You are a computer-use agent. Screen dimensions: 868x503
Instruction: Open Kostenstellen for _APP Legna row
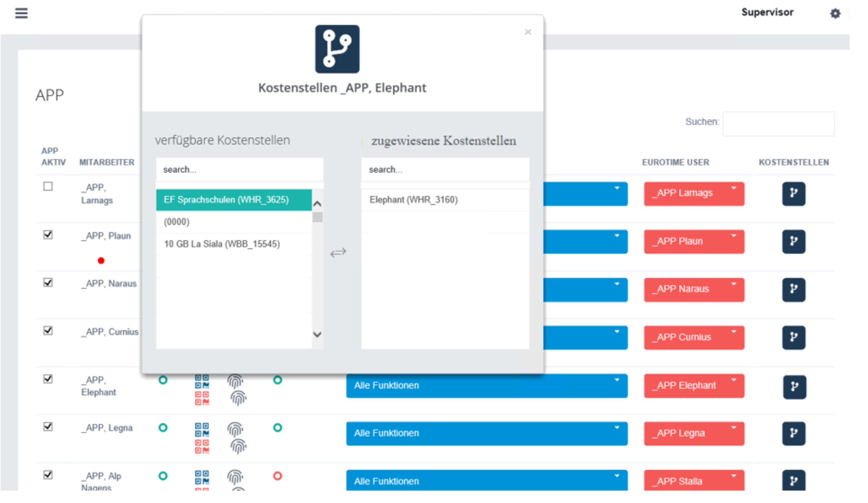click(793, 433)
